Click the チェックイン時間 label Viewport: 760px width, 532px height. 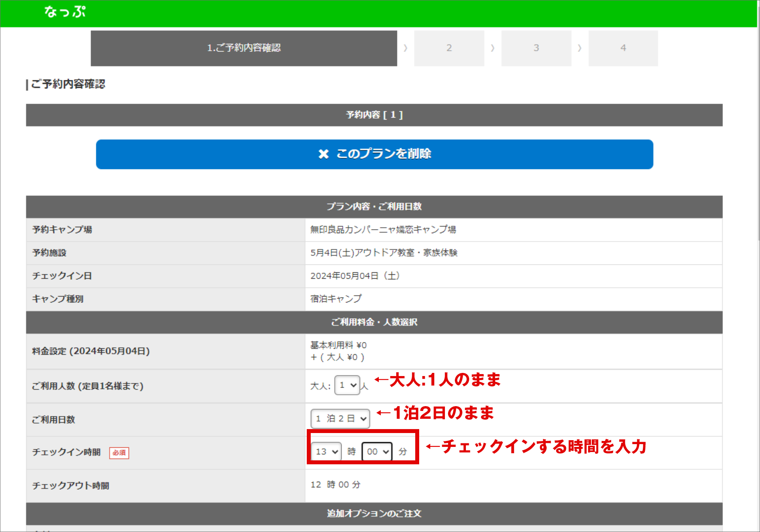(x=66, y=452)
